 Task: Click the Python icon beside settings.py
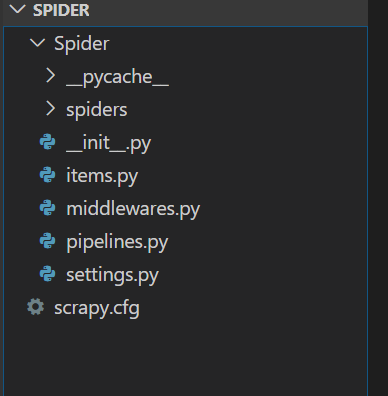click(x=48, y=274)
